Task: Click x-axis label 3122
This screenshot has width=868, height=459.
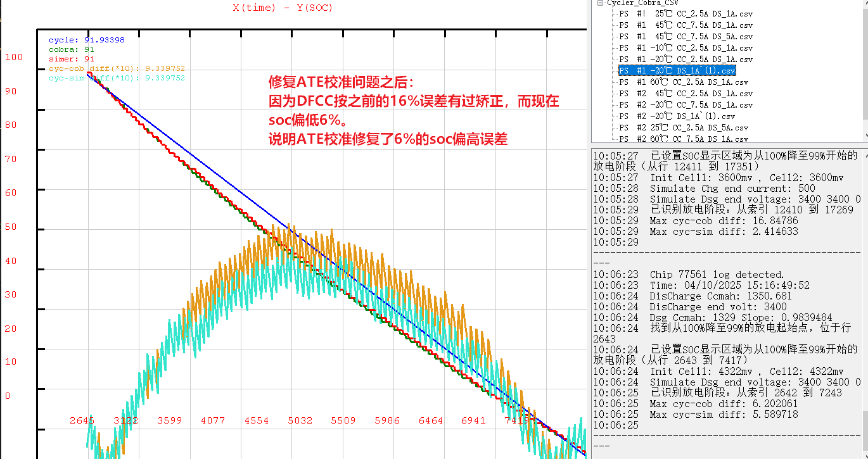Action: [x=125, y=420]
